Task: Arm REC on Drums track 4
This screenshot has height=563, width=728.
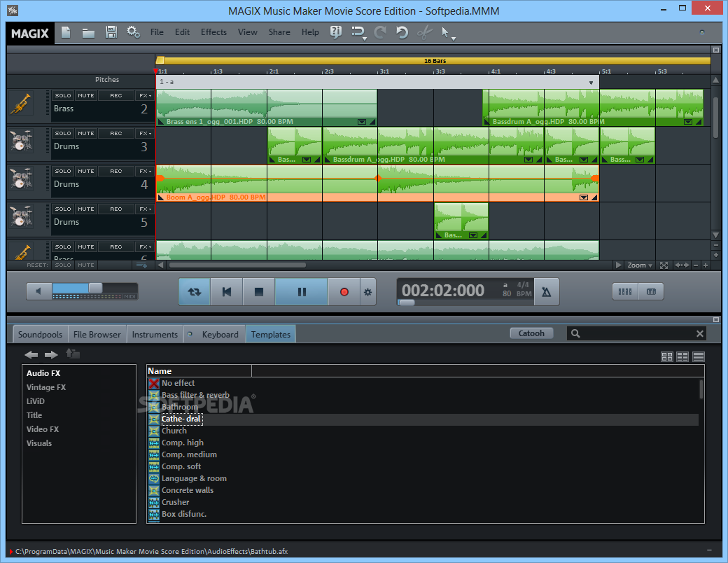Action: click(x=116, y=171)
